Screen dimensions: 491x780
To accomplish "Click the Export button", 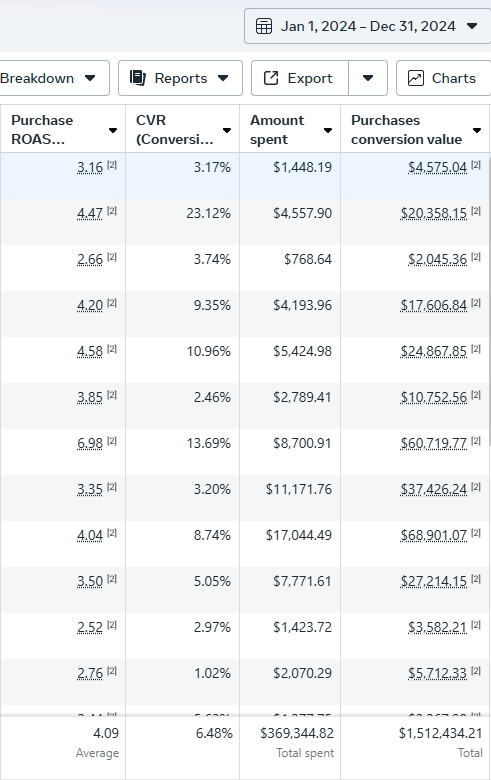I will pos(300,78).
